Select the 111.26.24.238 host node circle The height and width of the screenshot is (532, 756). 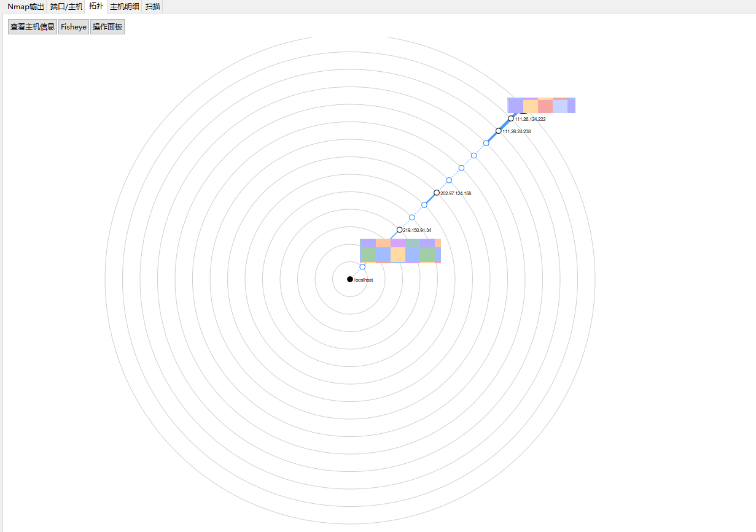click(498, 131)
